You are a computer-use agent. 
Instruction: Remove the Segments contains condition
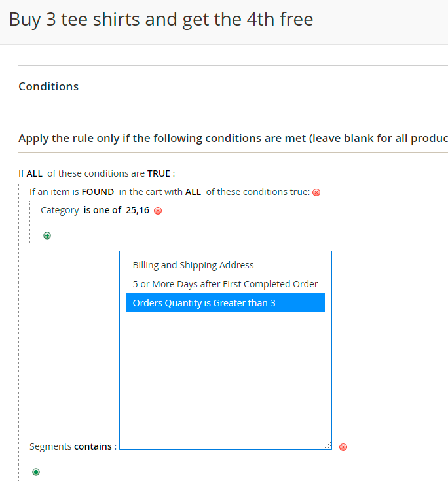(343, 447)
